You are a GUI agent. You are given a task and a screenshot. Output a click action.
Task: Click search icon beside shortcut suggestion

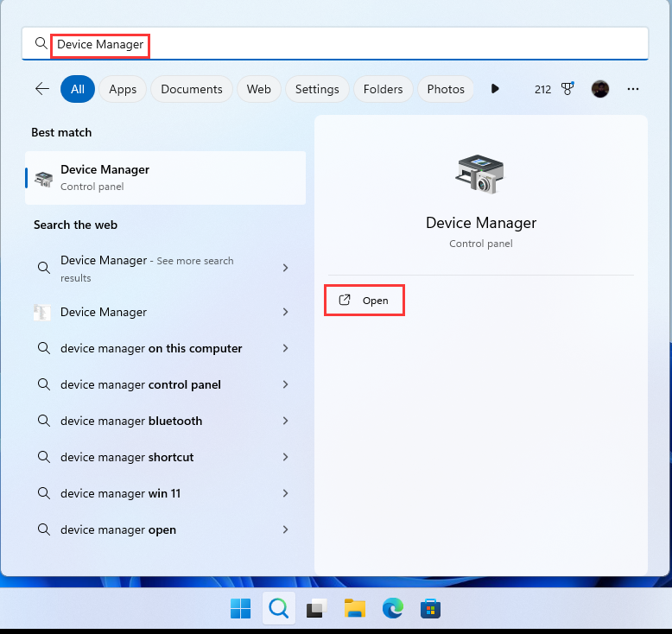[x=44, y=457]
